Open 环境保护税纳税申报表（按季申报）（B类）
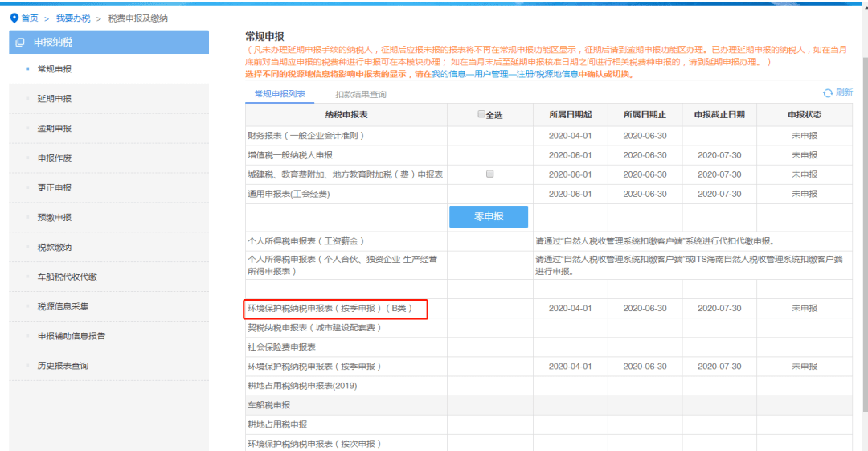This screenshot has height=451, width=868. click(330, 308)
